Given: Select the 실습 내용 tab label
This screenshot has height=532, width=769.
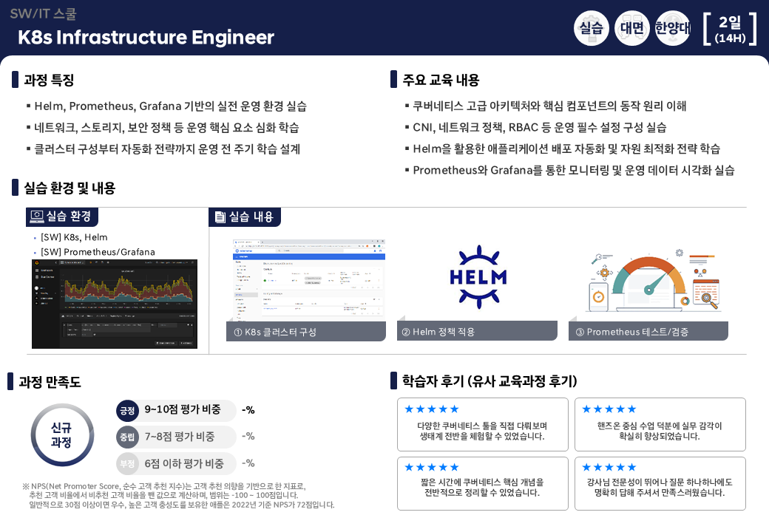Looking at the screenshot, I should coord(245,217).
